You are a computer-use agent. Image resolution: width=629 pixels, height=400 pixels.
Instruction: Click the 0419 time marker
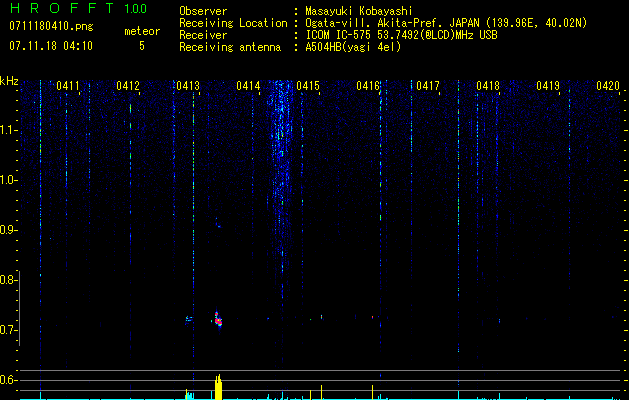[548, 86]
